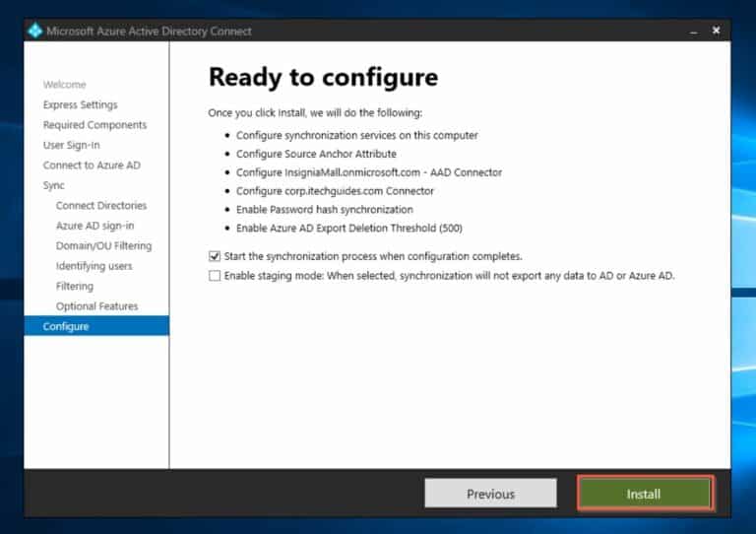Open the Welcome step in sidebar
Viewport: 756px width, 534px height.
tap(64, 85)
